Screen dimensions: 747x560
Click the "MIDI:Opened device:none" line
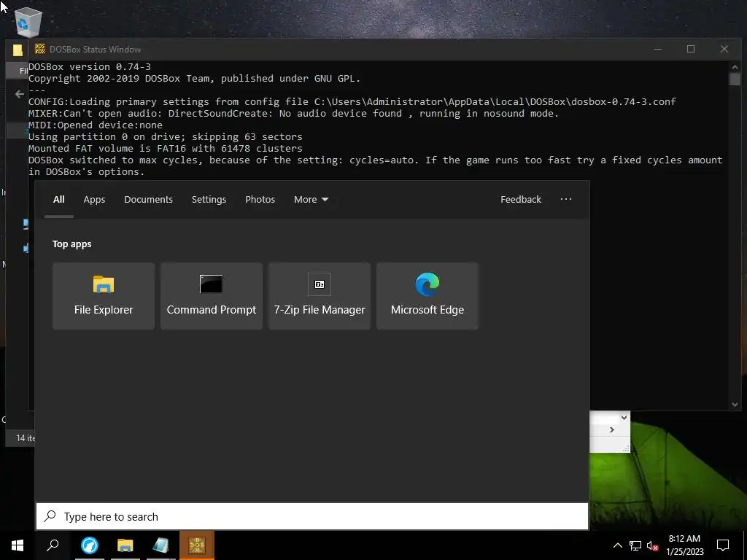click(x=96, y=125)
